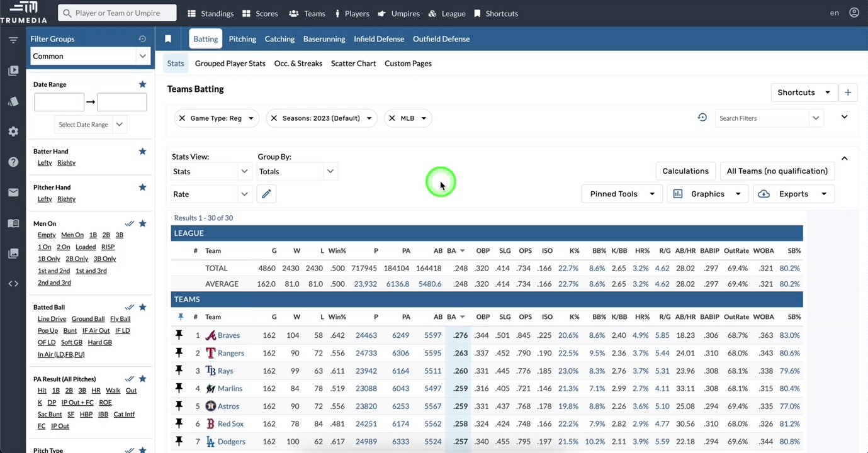The image size is (868, 453).
Task: Click the TruMedia logo
Action: coord(23,13)
